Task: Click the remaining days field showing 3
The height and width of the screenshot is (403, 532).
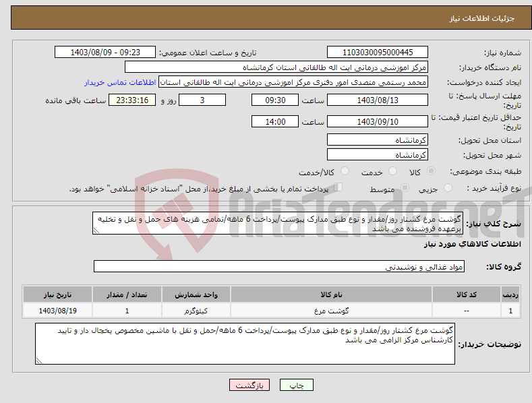Action: [202, 100]
